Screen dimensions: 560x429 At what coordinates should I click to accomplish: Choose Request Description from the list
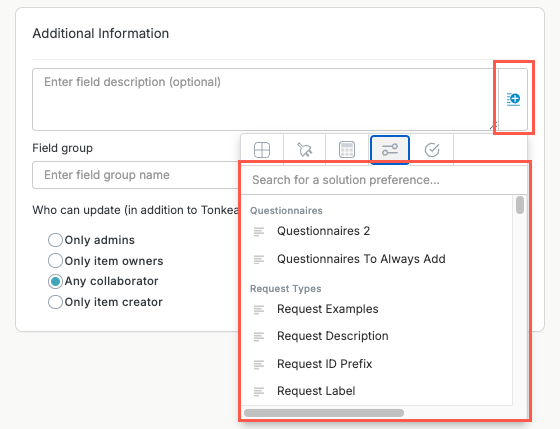tap(332, 336)
